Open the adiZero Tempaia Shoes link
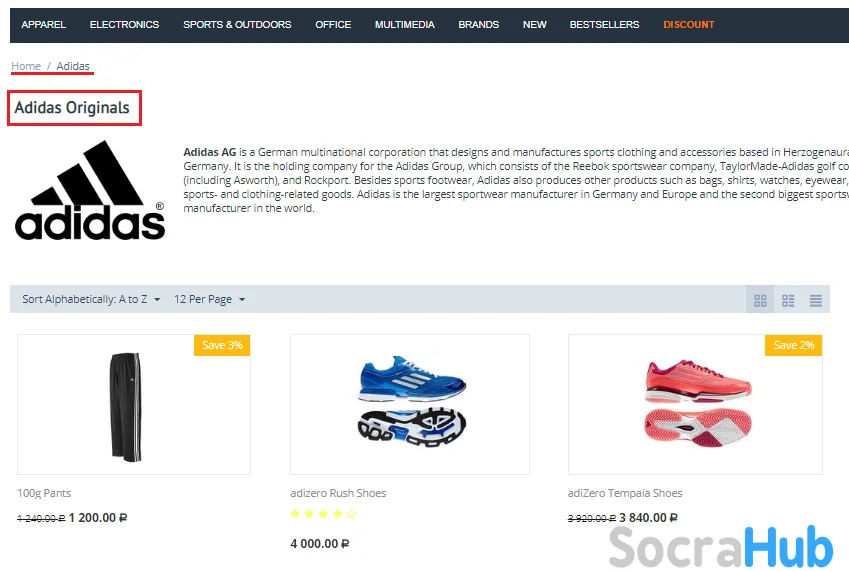This screenshot has width=849, height=571. [x=625, y=493]
